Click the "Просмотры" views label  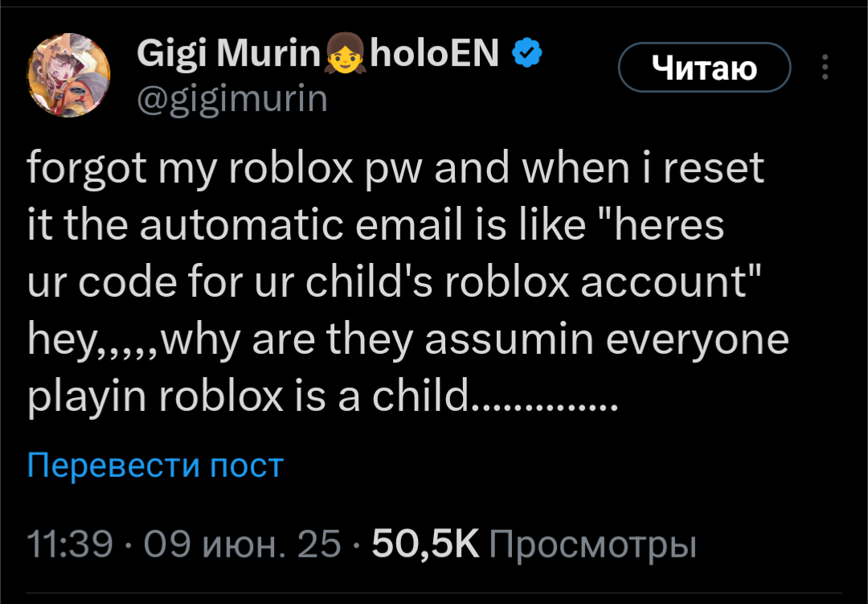[592, 545]
